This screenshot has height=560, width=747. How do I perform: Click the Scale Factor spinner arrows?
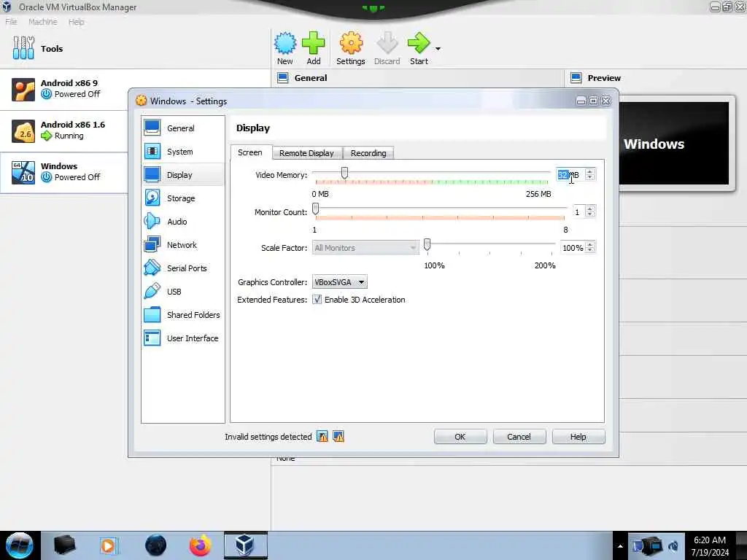[x=589, y=247]
